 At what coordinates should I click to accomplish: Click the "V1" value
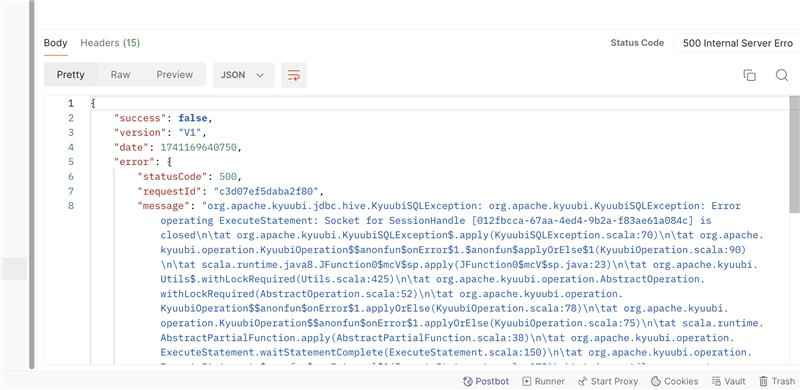(x=189, y=133)
